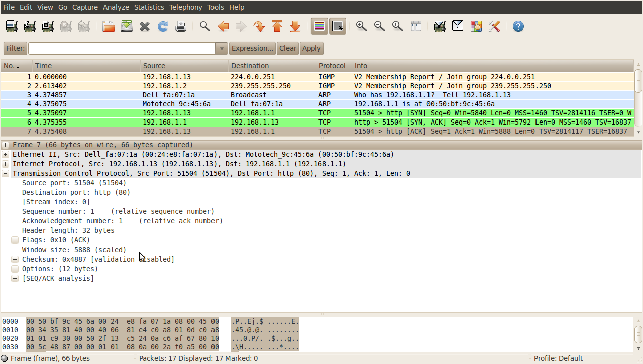
Task: Open the Find Packet tool
Action: click(204, 26)
